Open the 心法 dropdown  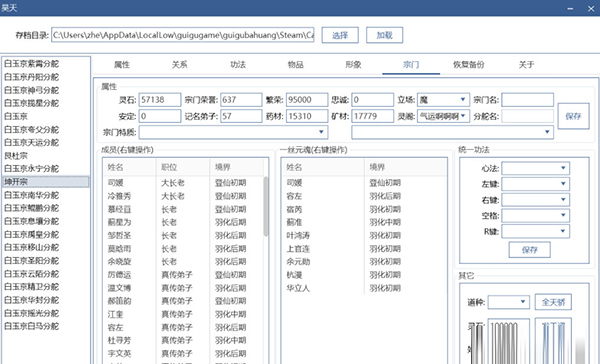click(x=535, y=168)
